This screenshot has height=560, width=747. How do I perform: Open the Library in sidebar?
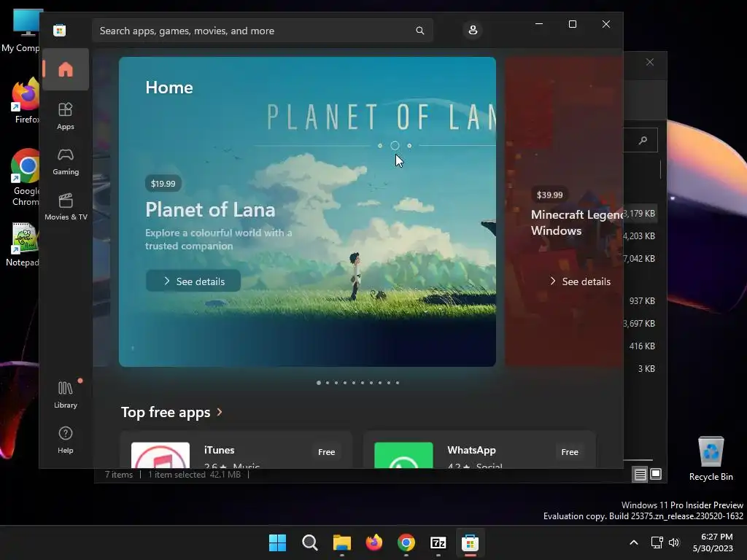click(65, 394)
